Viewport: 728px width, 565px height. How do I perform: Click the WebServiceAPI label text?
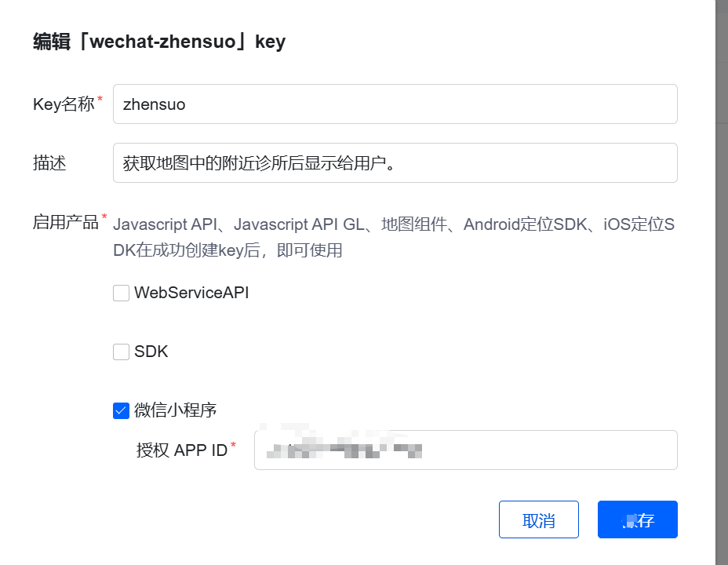pyautogui.click(x=191, y=293)
